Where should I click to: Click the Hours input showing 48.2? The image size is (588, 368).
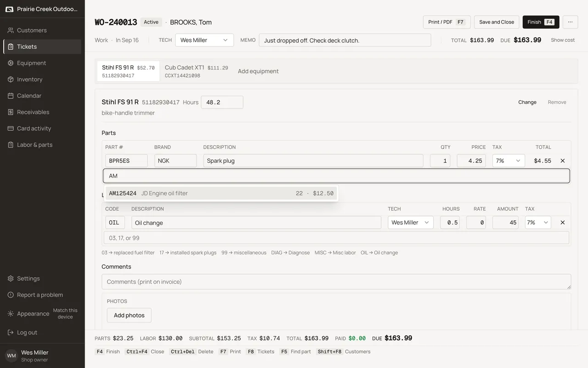[x=222, y=102]
